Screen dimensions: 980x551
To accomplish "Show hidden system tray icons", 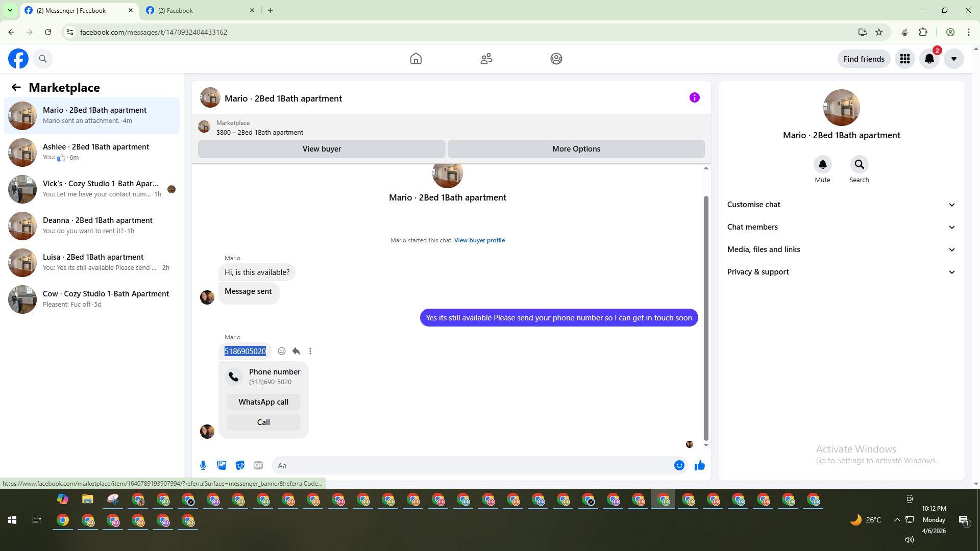I will coord(897,520).
